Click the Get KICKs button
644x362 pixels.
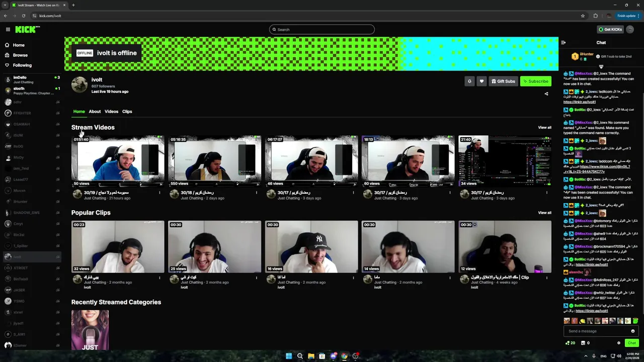610,30
